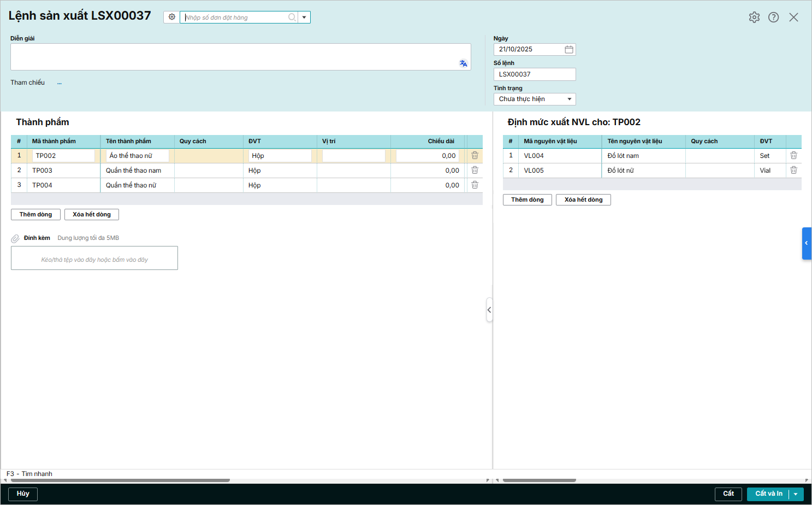Expand the blue side tab on right edge
Viewport: 812px width, 505px height.
coord(806,243)
